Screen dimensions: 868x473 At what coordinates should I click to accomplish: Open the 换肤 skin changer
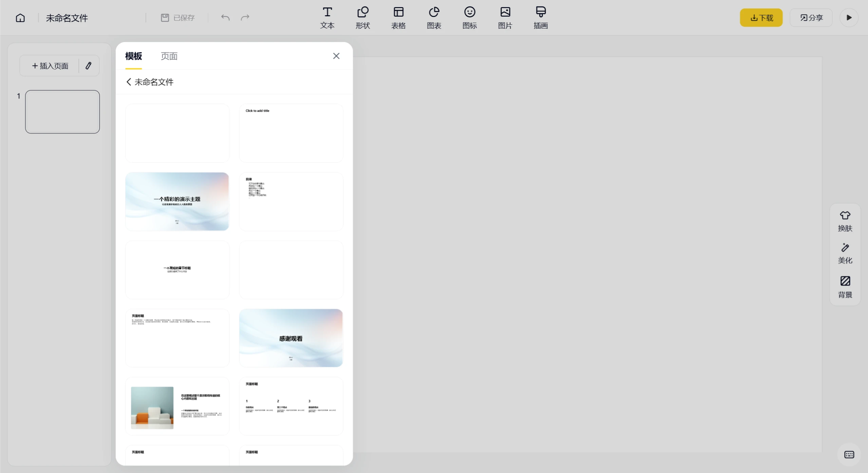pyautogui.click(x=845, y=221)
